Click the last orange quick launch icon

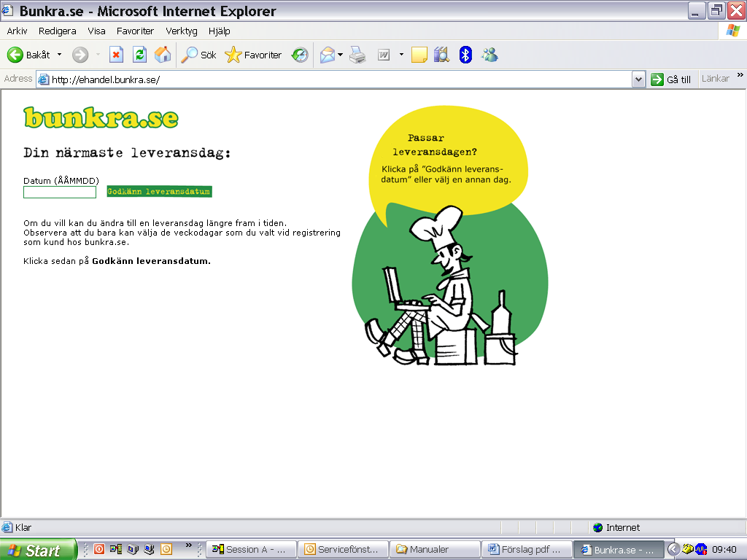[x=166, y=549]
